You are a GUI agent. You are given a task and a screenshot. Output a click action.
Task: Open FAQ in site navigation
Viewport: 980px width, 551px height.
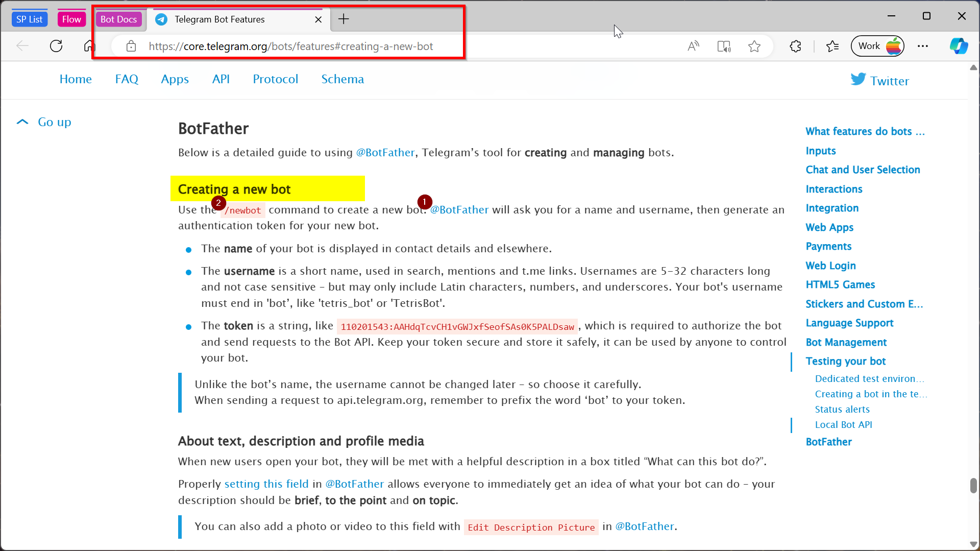[x=127, y=79]
